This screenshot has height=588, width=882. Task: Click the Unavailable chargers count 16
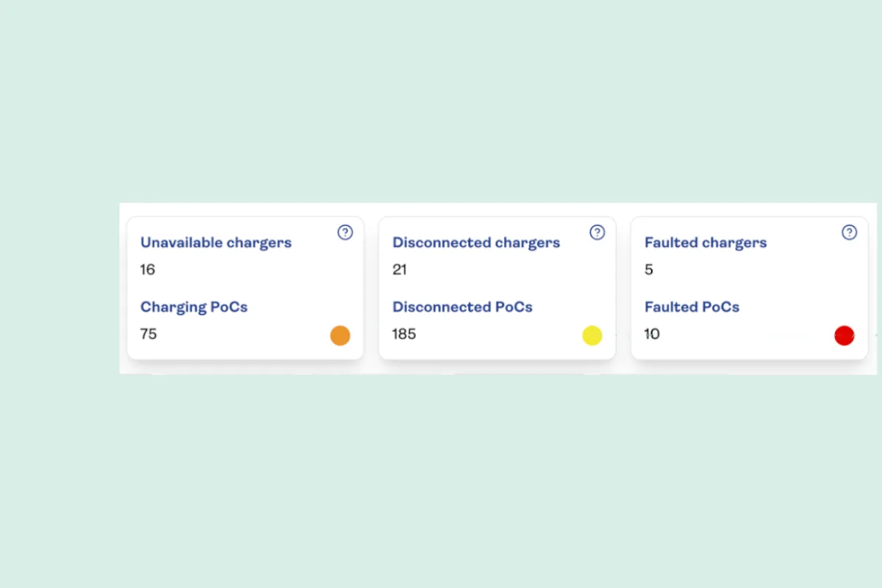click(x=148, y=270)
